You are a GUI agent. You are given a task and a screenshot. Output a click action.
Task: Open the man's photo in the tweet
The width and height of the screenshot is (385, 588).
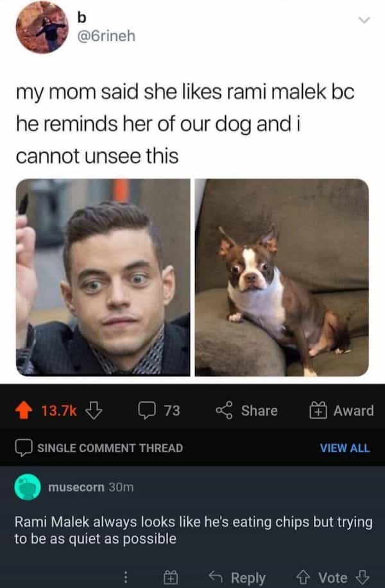pyautogui.click(x=103, y=277)
